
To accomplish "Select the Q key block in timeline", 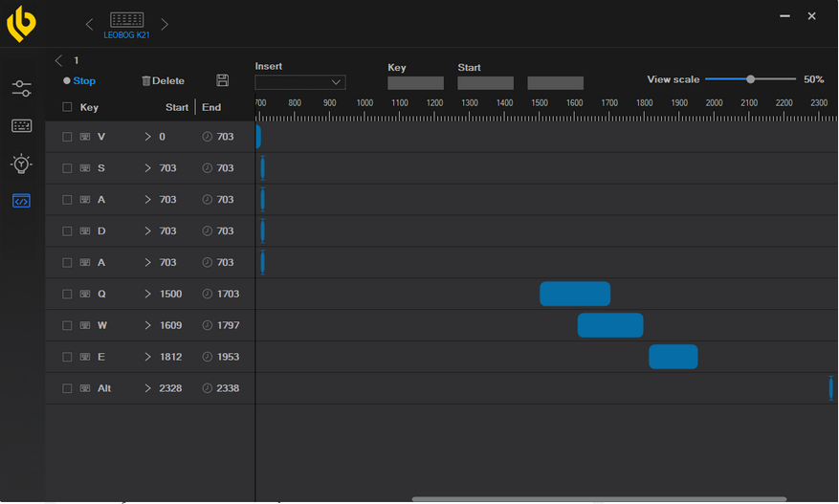I will coord(574,295).
